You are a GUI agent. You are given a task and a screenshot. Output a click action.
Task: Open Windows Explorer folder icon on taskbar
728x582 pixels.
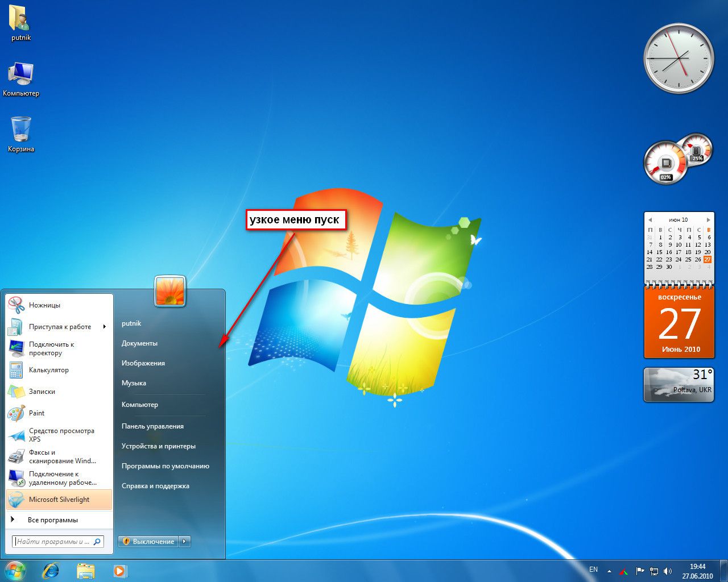coord(85,571)
